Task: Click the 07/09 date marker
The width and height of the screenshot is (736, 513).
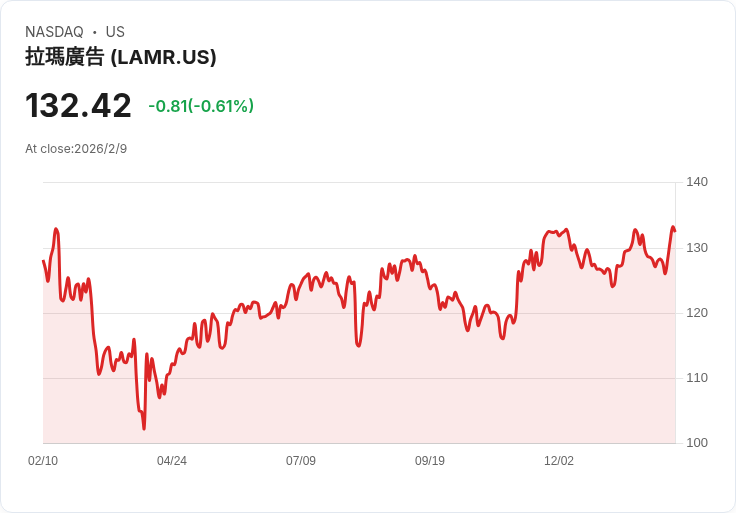Action: coord(301,461)
